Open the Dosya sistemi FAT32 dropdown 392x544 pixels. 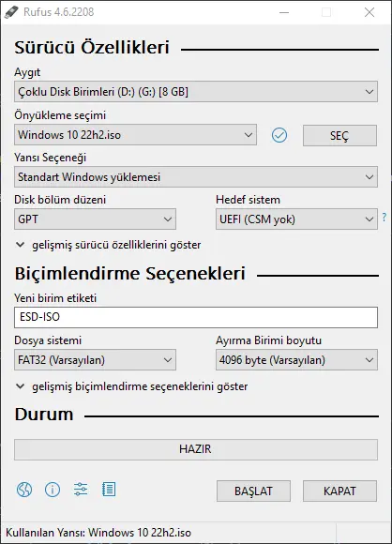pyautogui.click(x=95, y=360)
